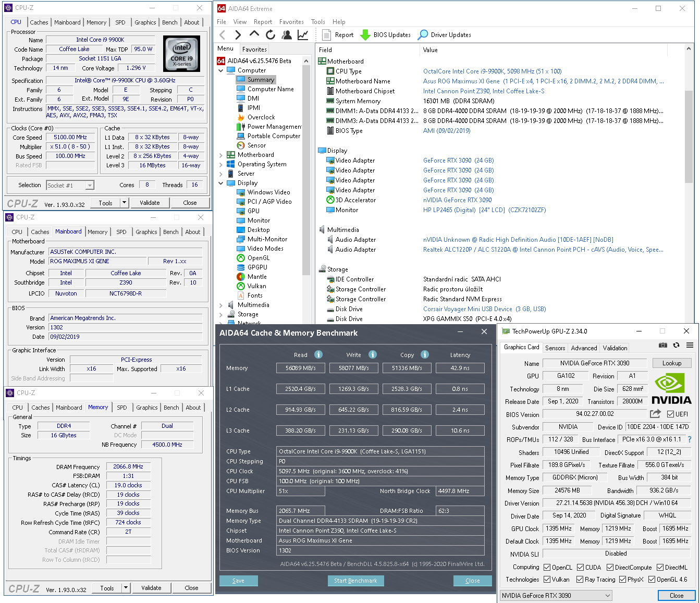Toggle DirectCompute checkbox
The width and height of the screenshot is (700, 603).
tap(610, 568)
